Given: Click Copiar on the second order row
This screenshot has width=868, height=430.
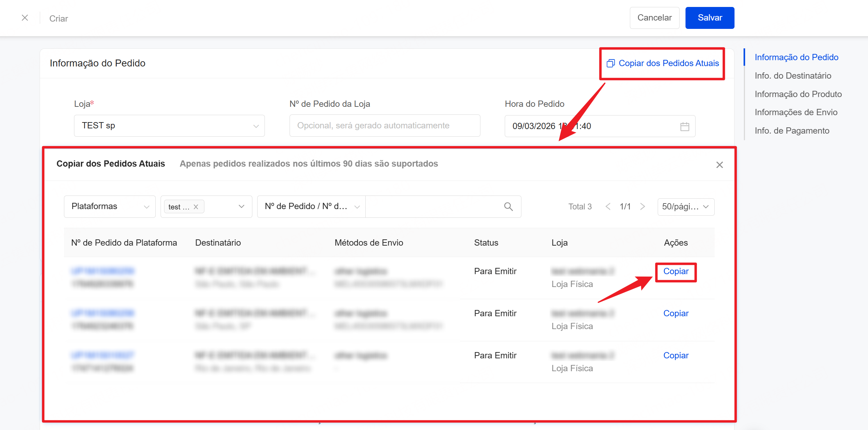Looking at the screenshot, I should 675,313.
